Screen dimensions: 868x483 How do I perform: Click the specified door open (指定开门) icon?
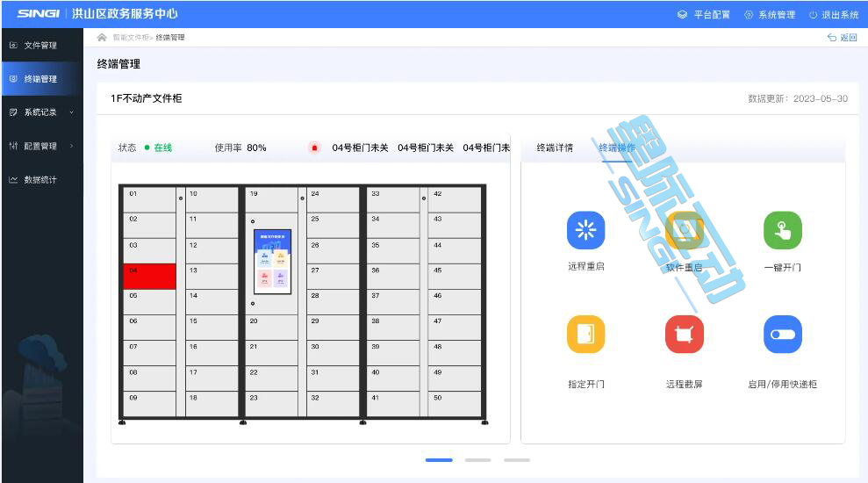[x=585, y=334]
